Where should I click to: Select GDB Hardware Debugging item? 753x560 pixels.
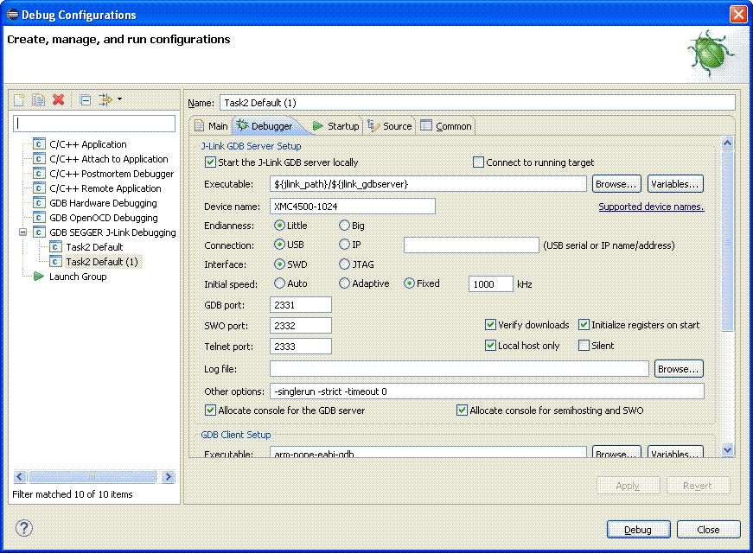[103, 203]
